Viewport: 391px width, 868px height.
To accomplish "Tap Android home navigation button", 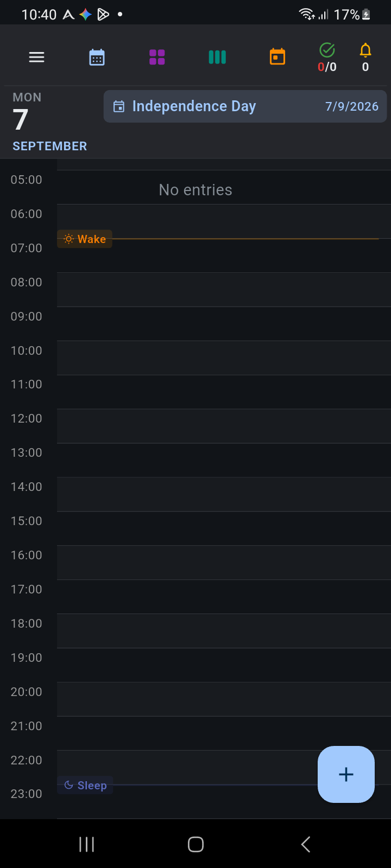I will 195,844.
